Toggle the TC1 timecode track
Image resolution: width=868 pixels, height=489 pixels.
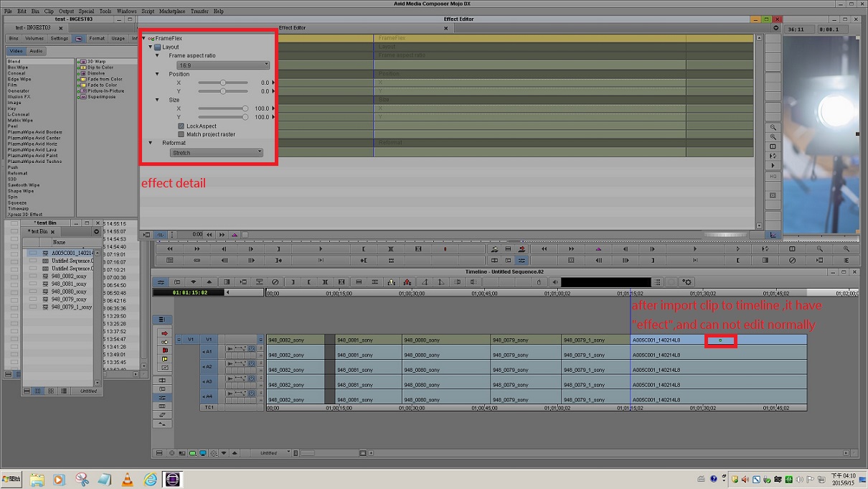209,408
